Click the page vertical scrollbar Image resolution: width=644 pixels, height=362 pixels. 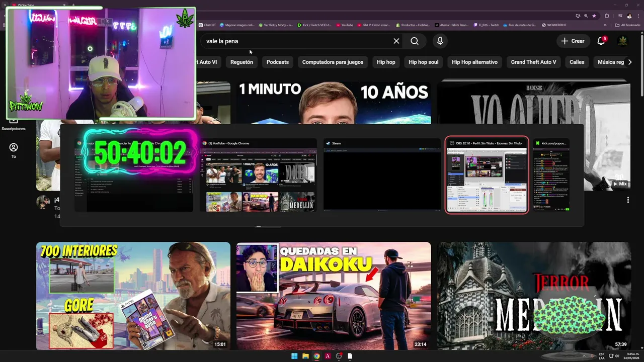pos(642,65)
